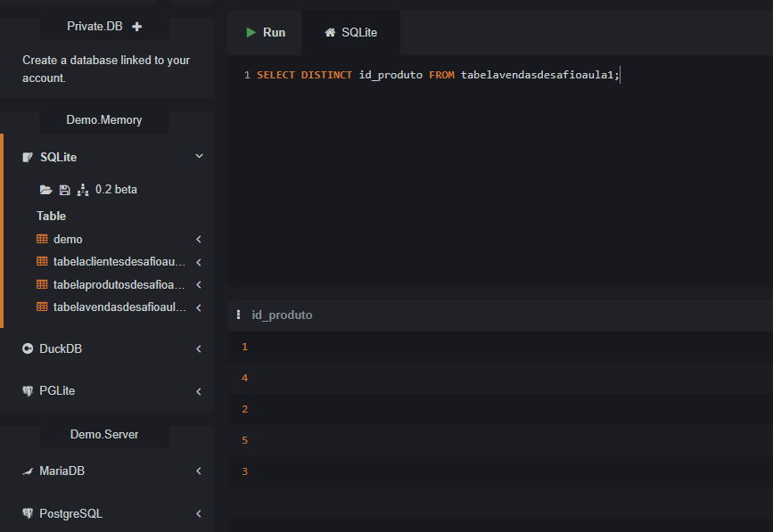773x532 pixels.
Task: Click the demo table grid icon
Action: [x=43, y=239]
